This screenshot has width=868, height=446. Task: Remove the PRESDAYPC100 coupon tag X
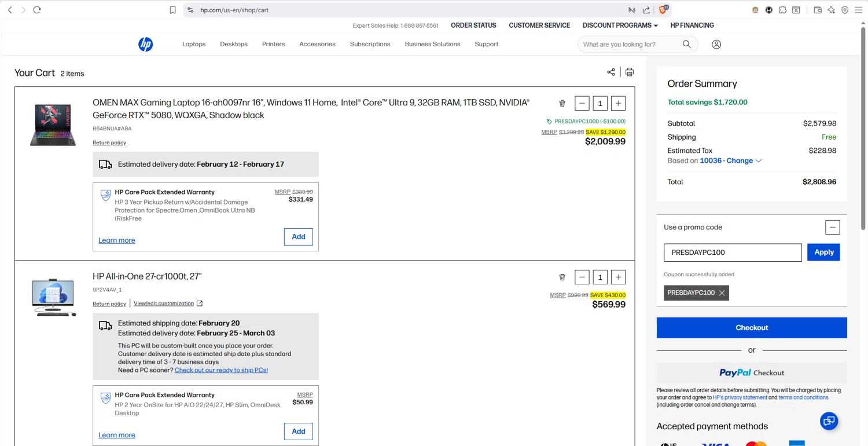pos(722,293)
